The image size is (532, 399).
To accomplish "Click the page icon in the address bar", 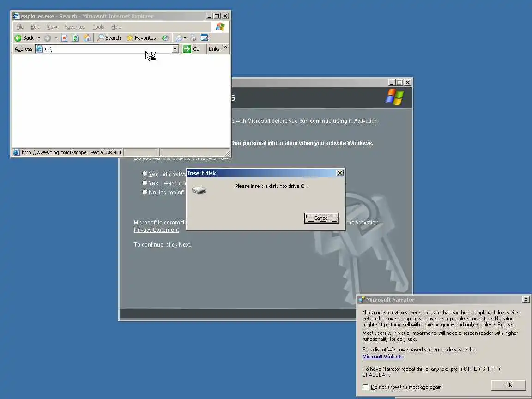I will pos(40,49).
